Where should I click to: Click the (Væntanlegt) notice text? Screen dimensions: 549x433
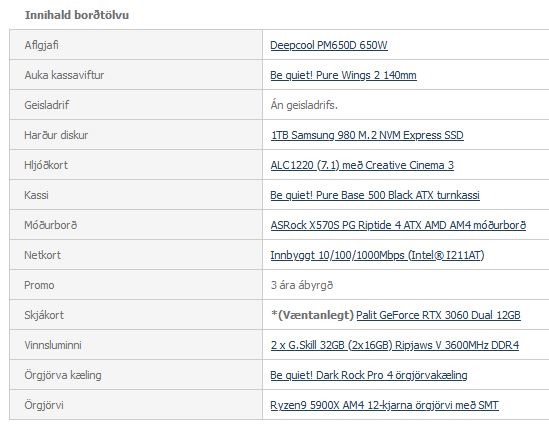[313, 315]
